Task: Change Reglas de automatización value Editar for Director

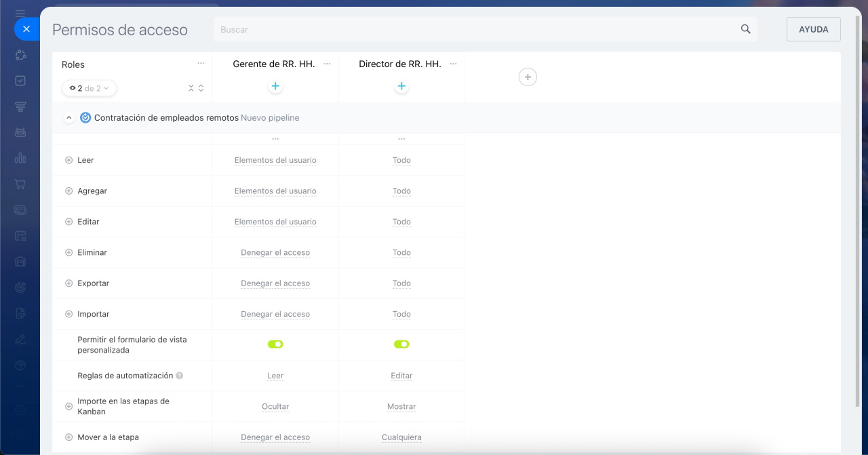Action: tap(401, 376)
